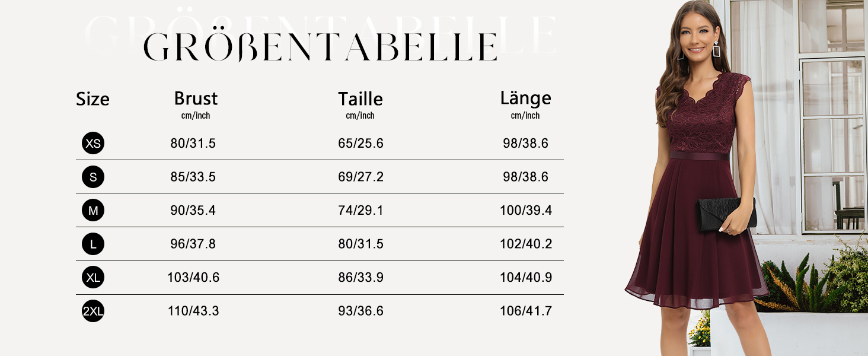Click the 86/33.9 Taille measurement
Screen dimensions: 868x356
(360, 277)
